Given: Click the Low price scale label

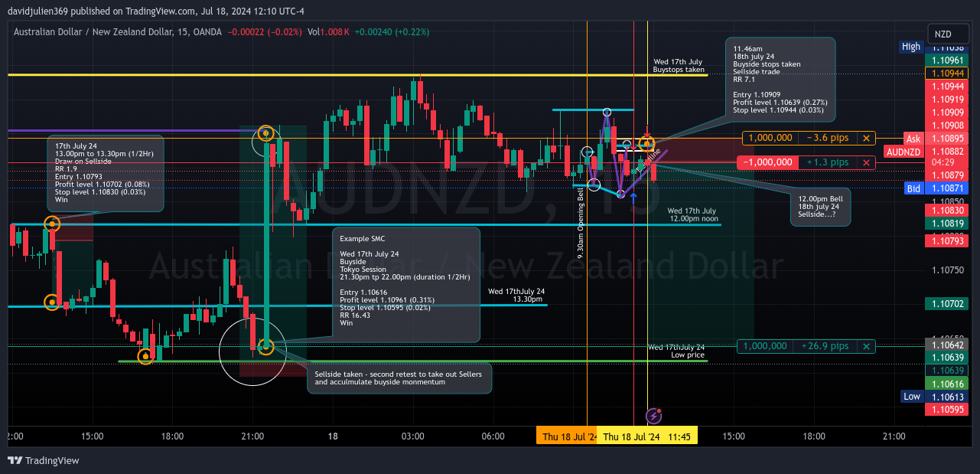Looking at the screenshot, I should (911, 397).
